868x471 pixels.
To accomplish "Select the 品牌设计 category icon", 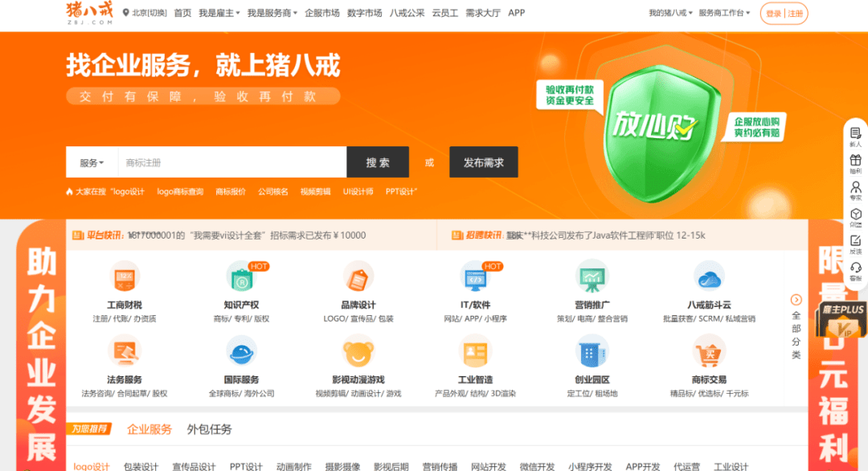I will tap(358, 277).
